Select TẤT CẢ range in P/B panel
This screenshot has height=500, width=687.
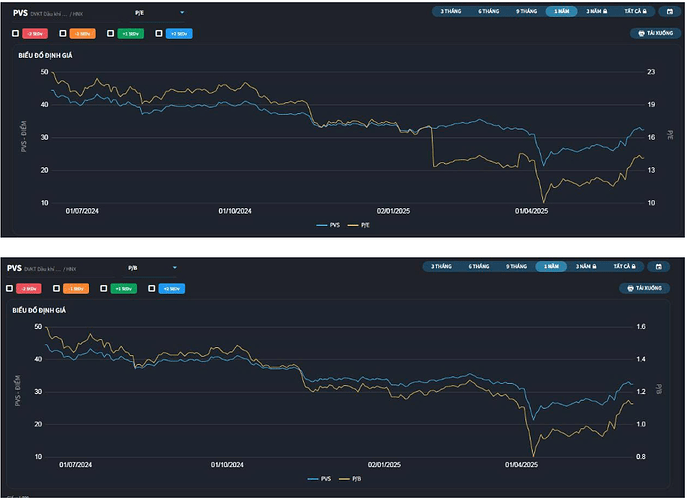624,266
